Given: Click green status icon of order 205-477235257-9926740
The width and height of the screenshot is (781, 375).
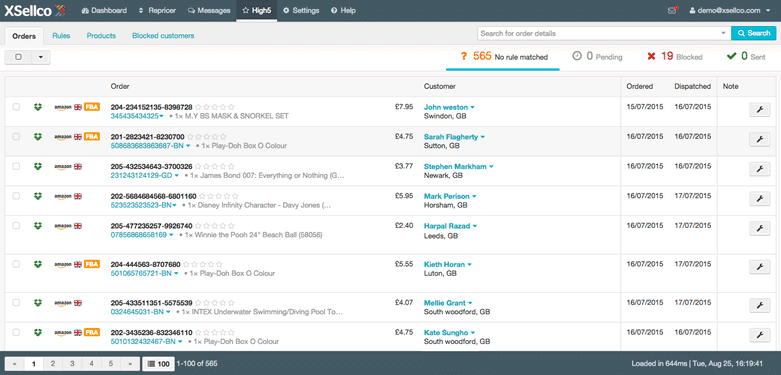Looking at the screenshot, I should 38,226.
